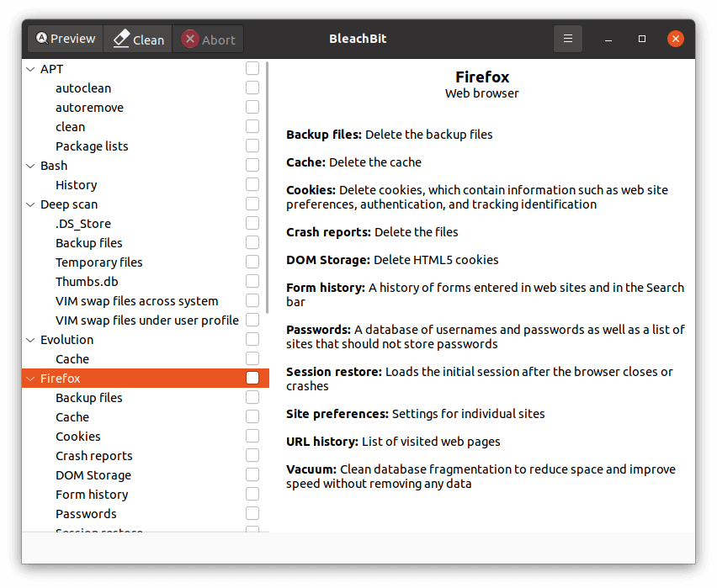Click the Abort button label

(219, 40)
